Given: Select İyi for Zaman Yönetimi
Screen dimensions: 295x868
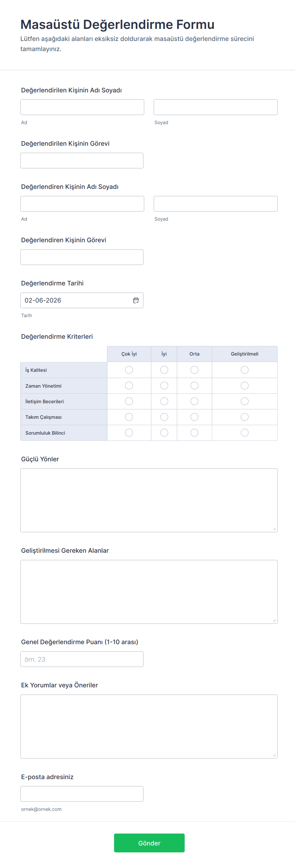Looking at the screenshot, I should [x=164, y=385].
